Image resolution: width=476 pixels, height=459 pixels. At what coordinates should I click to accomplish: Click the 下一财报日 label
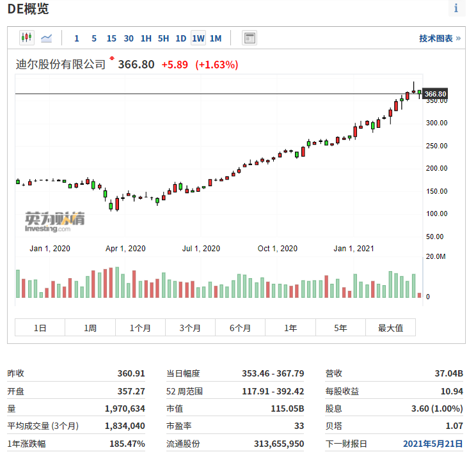[x=346, y=444]
